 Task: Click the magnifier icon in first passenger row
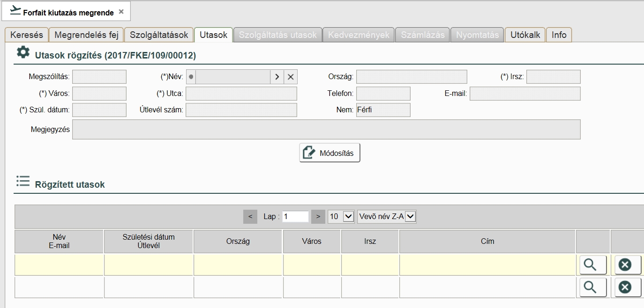coord(593,265)
